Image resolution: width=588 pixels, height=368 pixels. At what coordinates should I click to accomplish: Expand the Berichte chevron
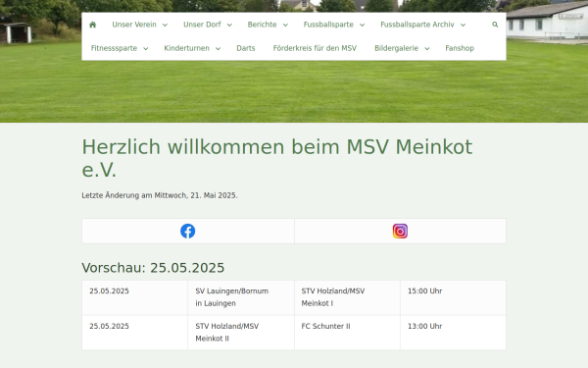point(285,25)
